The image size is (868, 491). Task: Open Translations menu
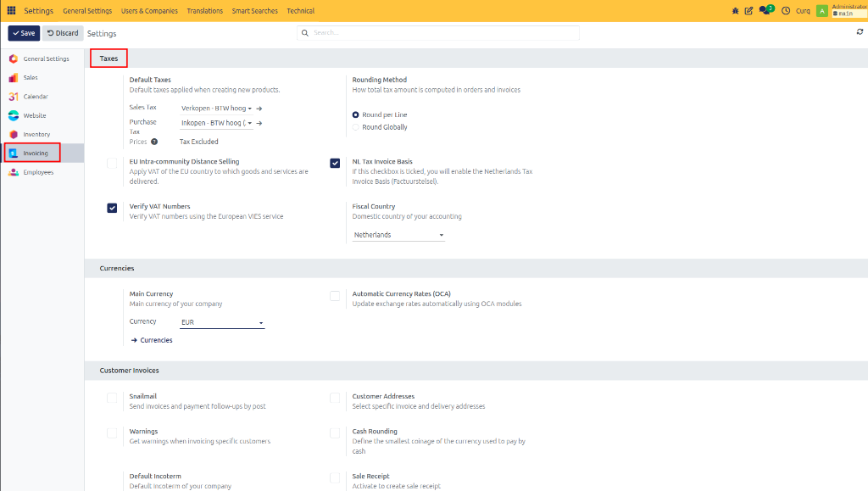[x=205, y=10]
